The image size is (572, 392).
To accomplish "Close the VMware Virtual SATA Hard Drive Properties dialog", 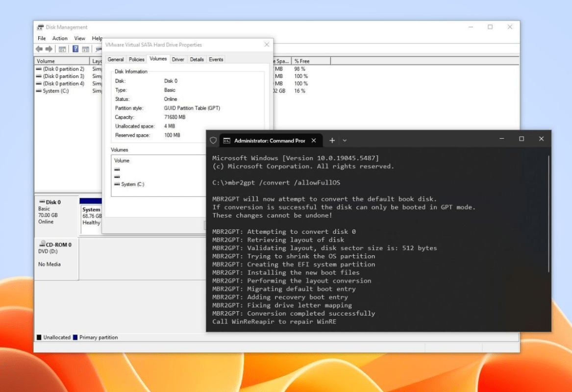I will coord(267,45).
